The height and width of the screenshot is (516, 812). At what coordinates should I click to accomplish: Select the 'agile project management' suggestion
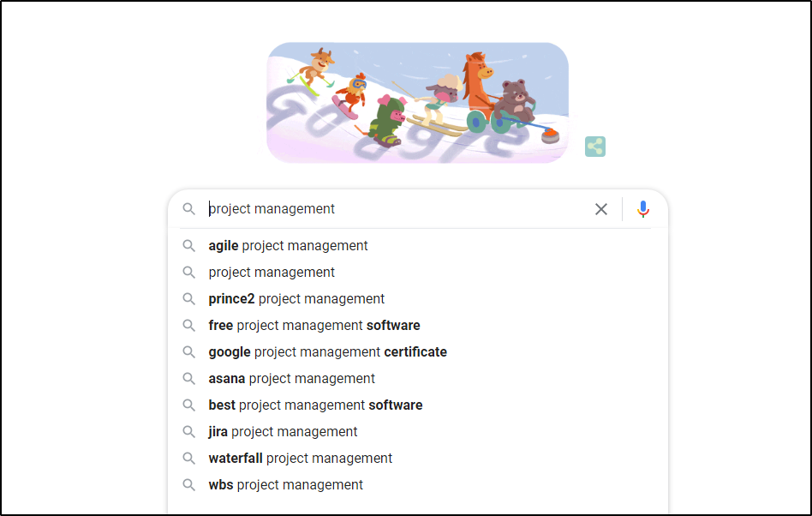(x=288, y=246)
